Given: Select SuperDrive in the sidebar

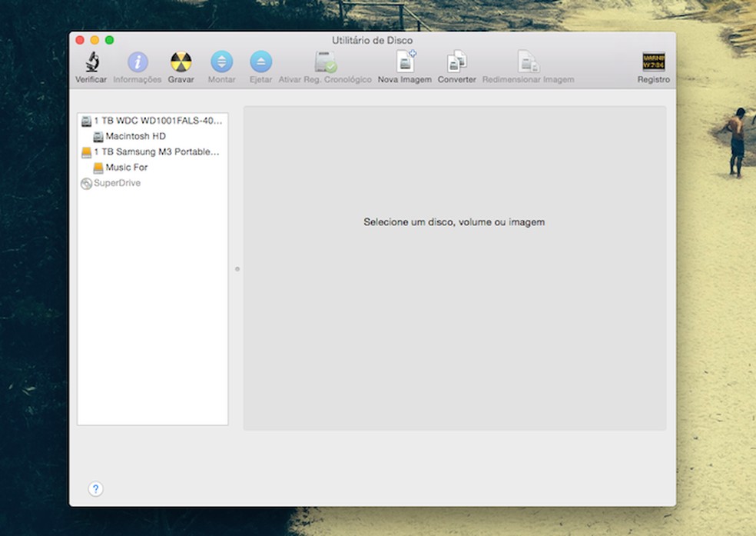Looking at the screenshot, I should pos(117,183).
